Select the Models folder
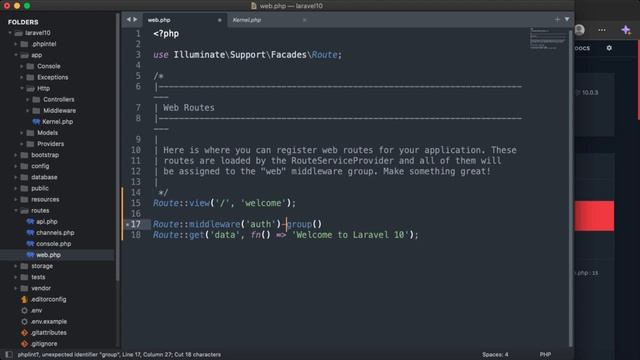This screenshot has height=360, width=640. click(47, 133)
